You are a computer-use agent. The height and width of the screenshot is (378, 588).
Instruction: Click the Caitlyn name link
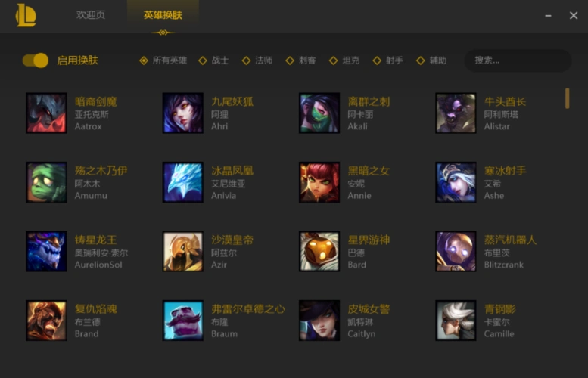pos(362,334)
